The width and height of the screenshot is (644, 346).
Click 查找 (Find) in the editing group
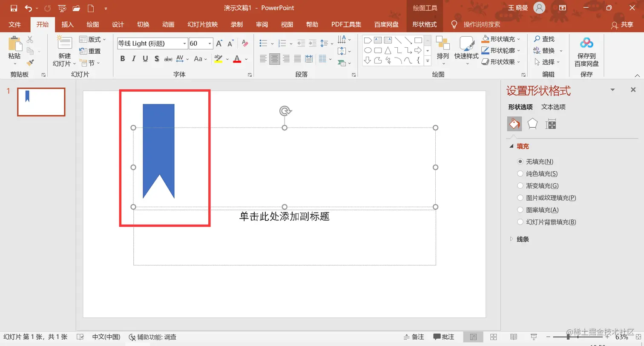point(544,39)
